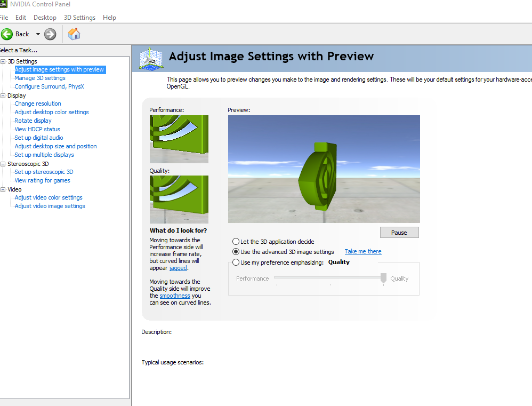Open Manage 3D settings

tap(40, 78)
